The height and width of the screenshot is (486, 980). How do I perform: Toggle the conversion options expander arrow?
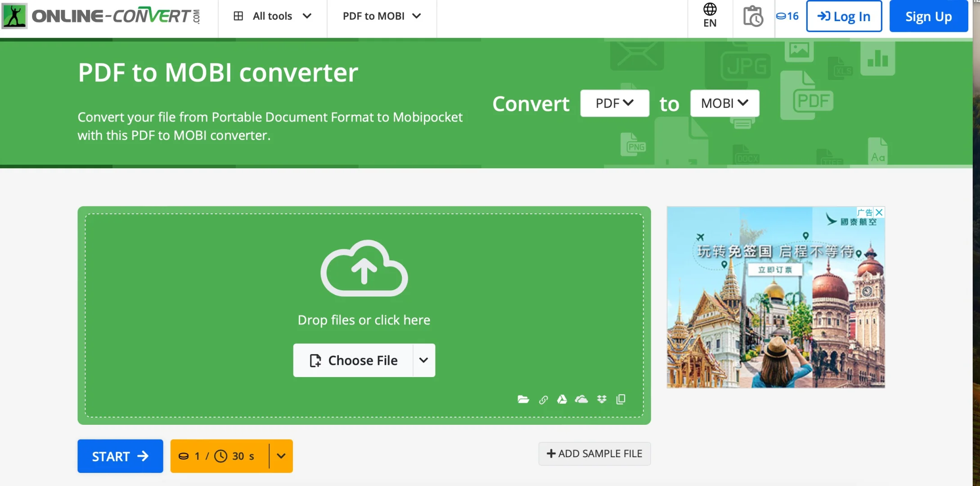[x=281, y=455]
